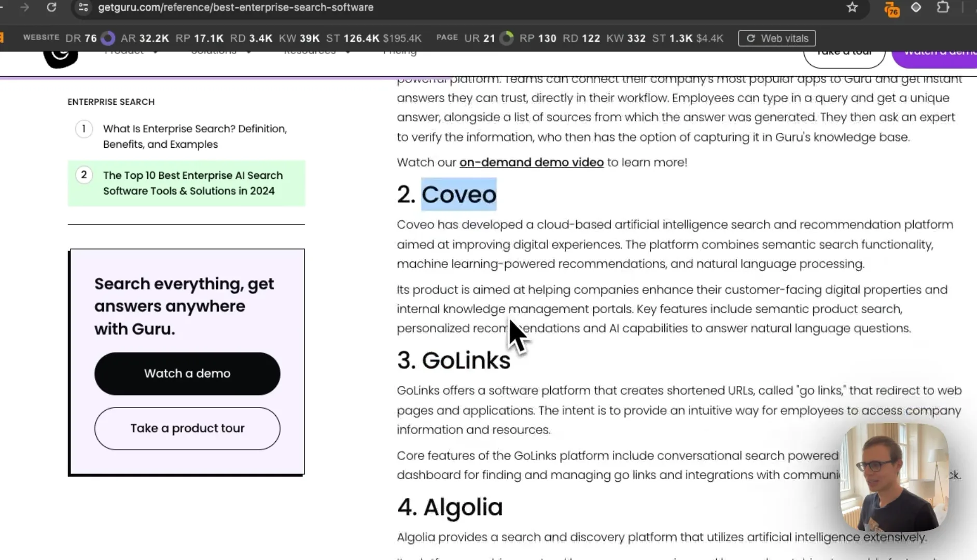Screen dimensions: 977x560
Task: Click AR 32.2K metric in toolbar
Action: click(x=145, y=38)
